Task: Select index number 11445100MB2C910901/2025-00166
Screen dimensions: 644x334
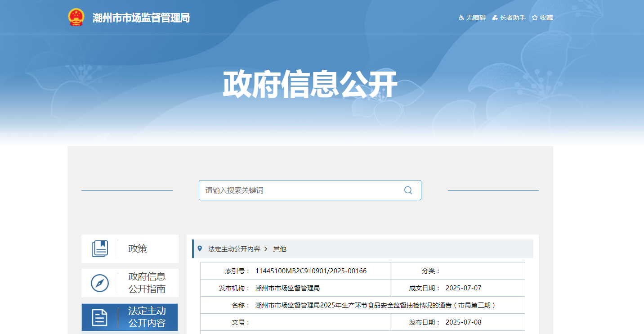Action: [311, 271]
